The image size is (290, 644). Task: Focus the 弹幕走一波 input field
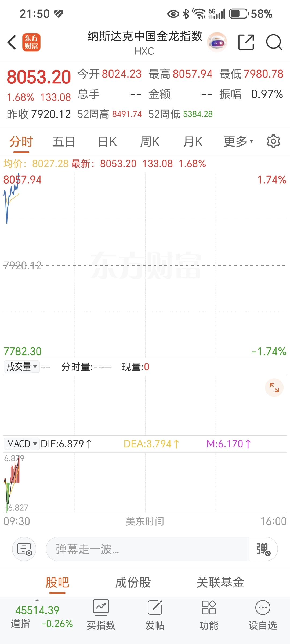[148, 549]
